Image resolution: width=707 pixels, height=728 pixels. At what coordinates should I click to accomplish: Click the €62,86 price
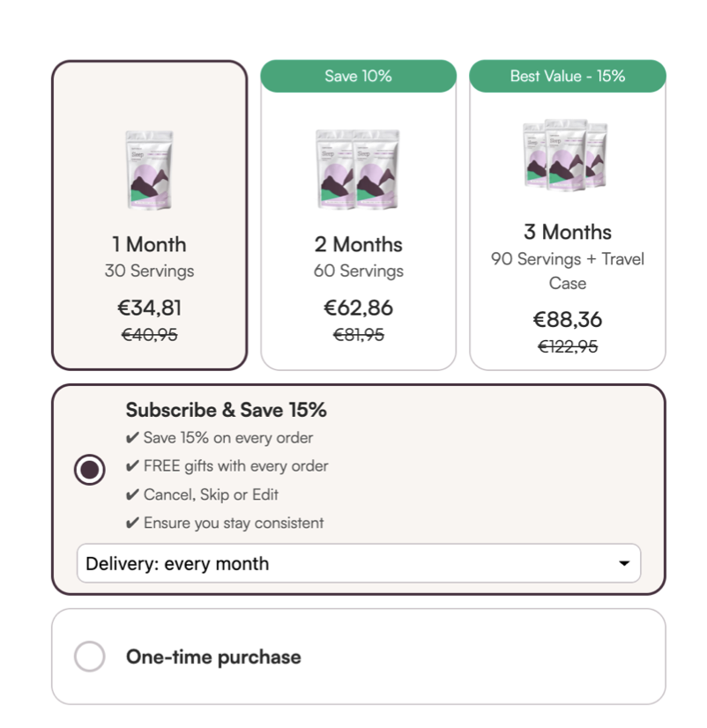pos(358,308)
